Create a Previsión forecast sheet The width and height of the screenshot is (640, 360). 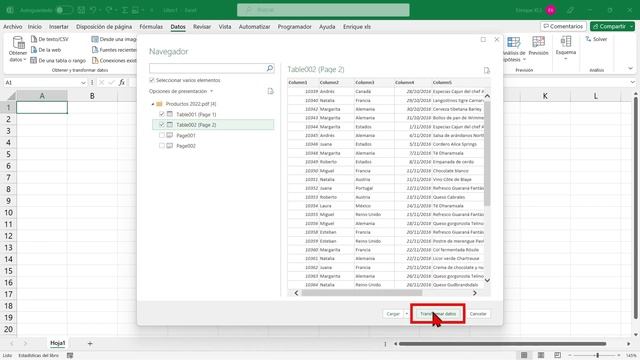tap(538, 46)
